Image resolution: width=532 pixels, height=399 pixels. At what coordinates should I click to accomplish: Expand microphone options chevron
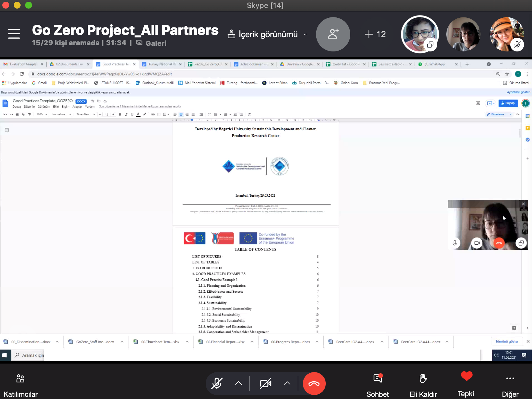click(x=239, y=383)
